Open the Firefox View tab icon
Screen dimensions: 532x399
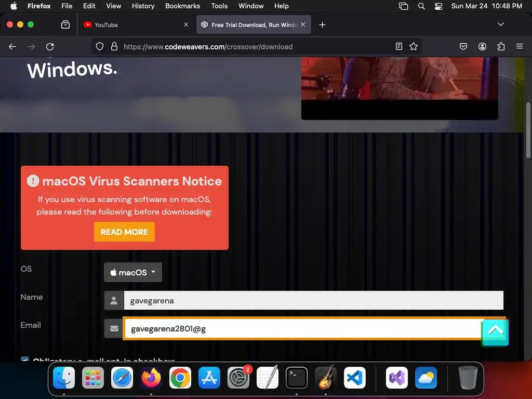point(65,24)
